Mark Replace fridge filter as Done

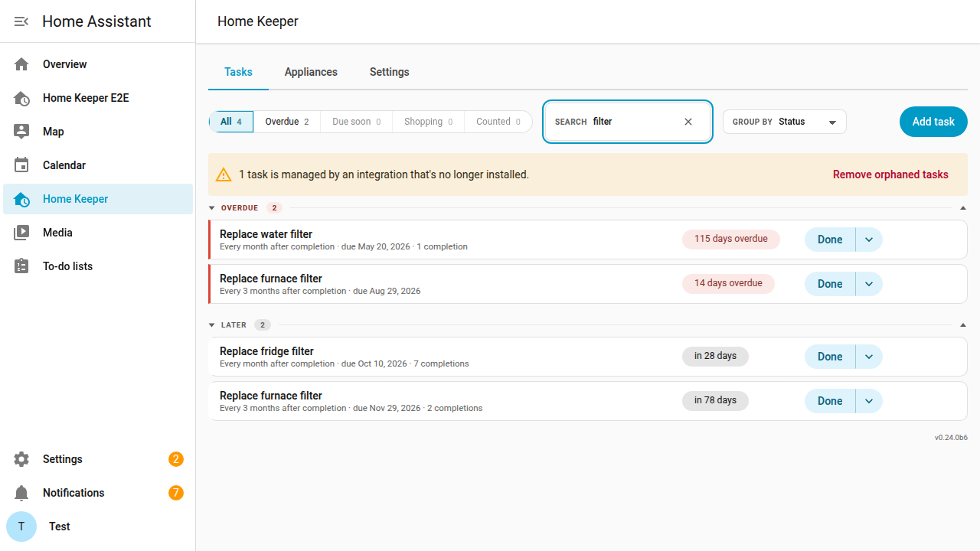coord(830,357)
